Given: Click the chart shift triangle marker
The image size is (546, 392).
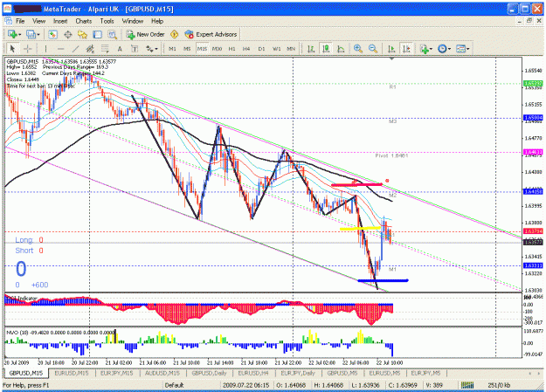Looking at the screenshot, I should [x=391, y=58].
